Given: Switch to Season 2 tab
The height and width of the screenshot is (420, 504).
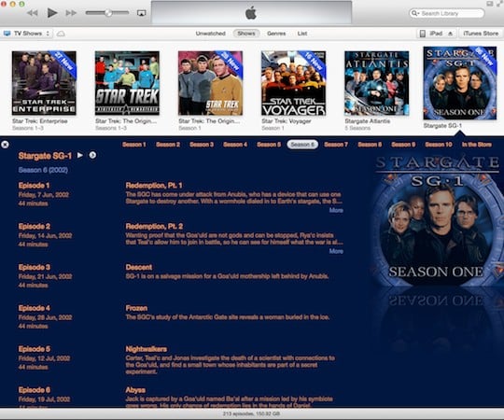Looking at the screenshot, I should coord(168,145).
